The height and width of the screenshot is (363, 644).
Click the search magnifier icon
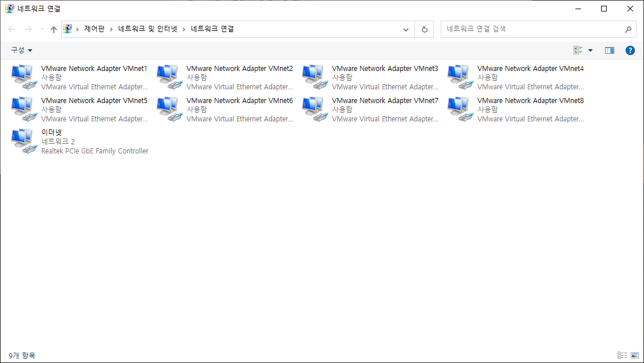pyautogui.click(x=628, y=29)
